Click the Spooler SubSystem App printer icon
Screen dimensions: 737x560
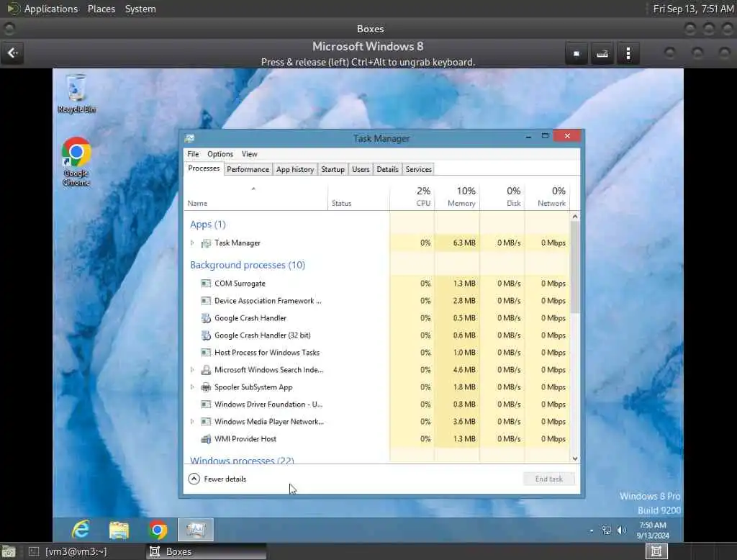(206, 387)
